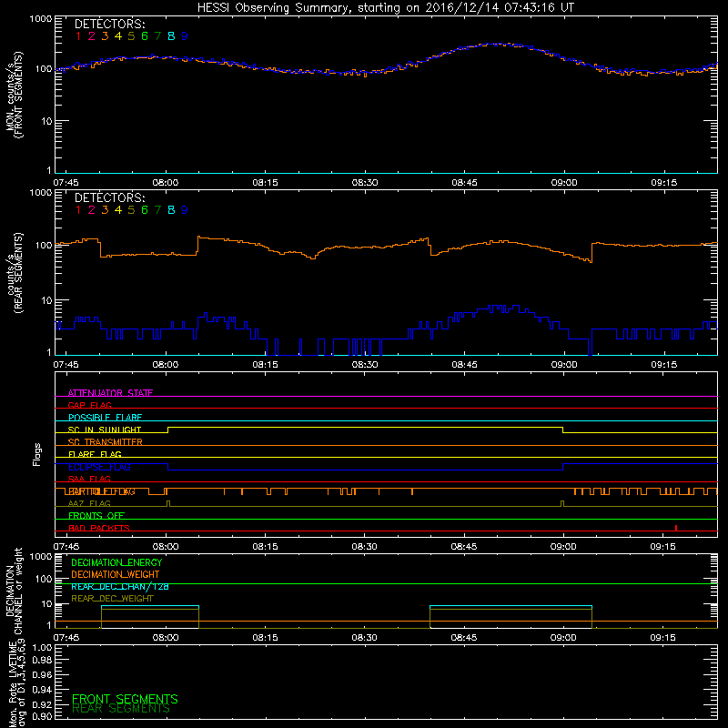Click the AAZ flag pulse near 09:00
The image size is (728, 728).
(562, 504)
